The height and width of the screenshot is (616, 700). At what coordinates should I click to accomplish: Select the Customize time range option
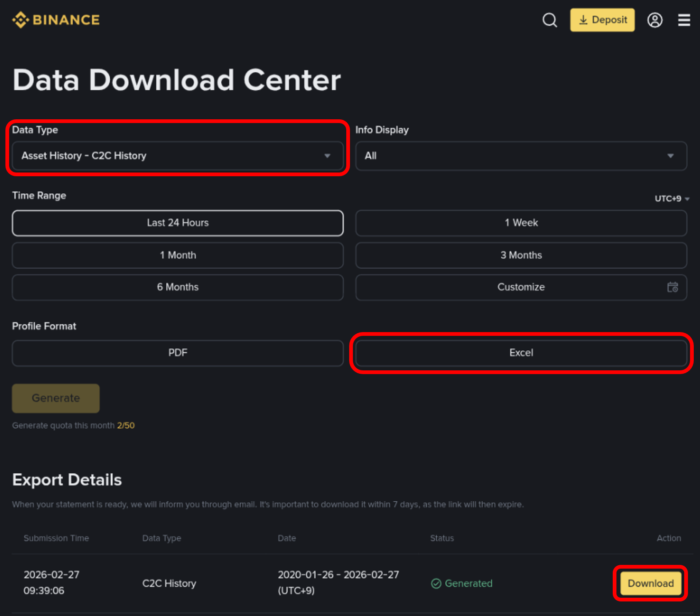pos(521,287)
